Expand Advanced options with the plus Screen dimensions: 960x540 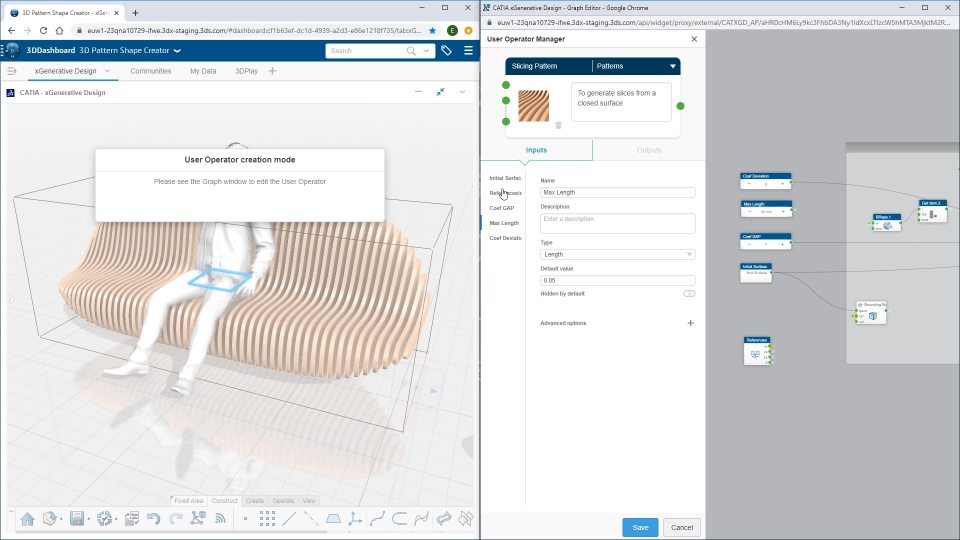(691, 323)
